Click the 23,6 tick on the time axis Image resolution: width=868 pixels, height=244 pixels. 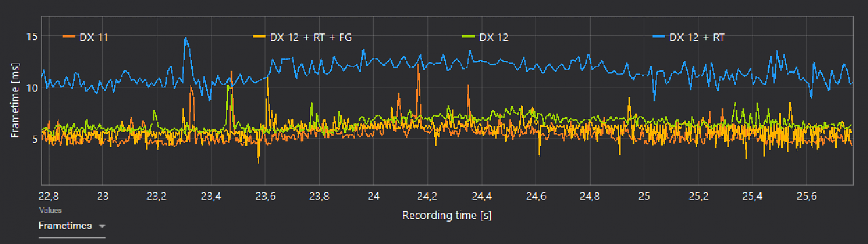pyautogui.click(x=266, y=197)
